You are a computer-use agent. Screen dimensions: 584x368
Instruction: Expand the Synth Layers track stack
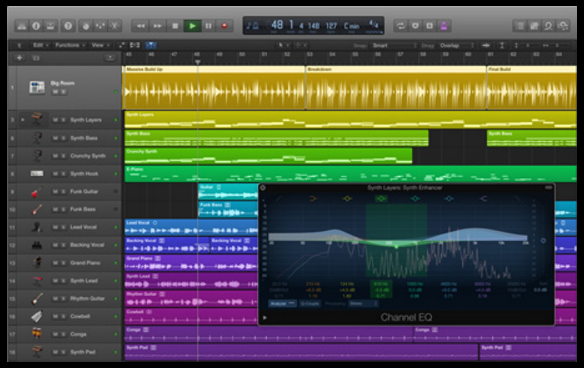[x=23, y=120]
